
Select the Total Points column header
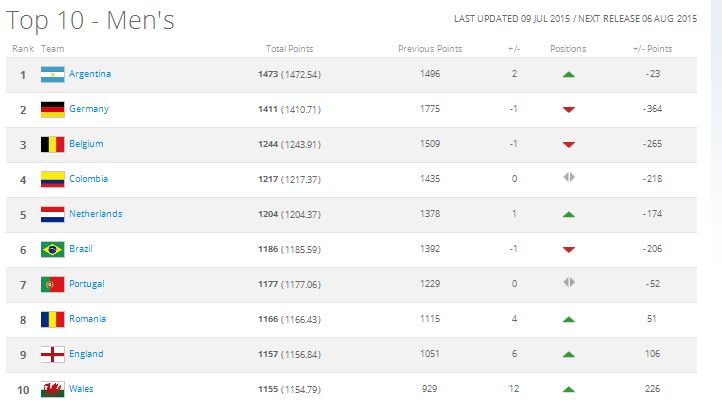pos(289,49)
